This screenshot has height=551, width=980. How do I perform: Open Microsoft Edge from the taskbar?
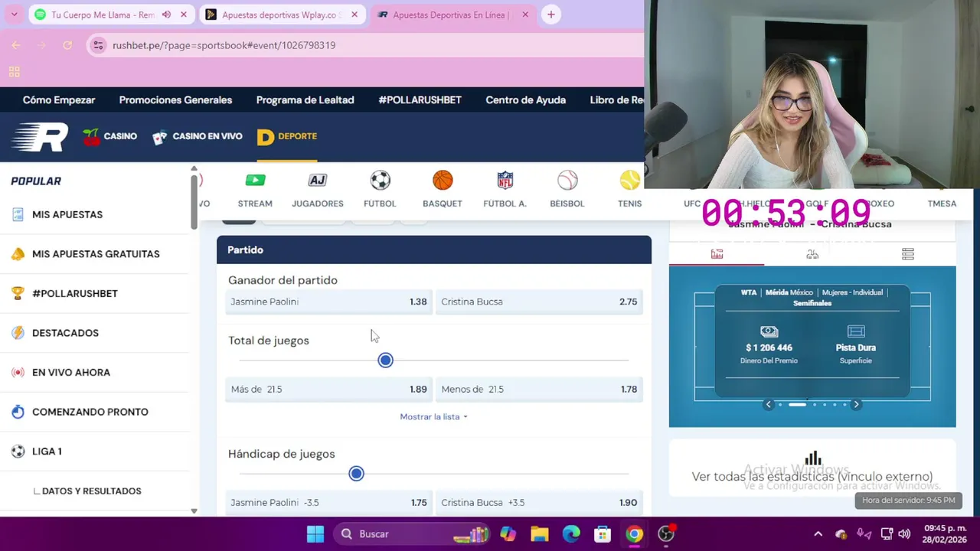pos(571,534)
